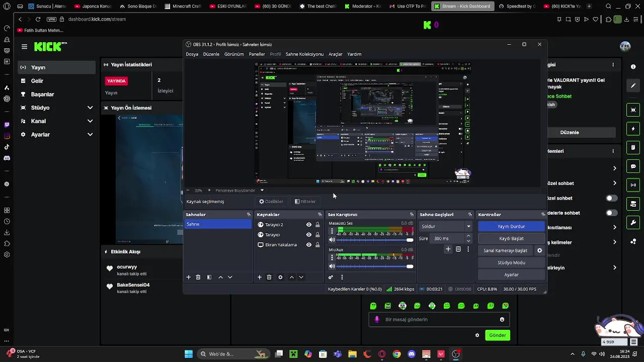Move source up in Kaynaklar panel
Image resolution: width=644 pixels, height=362 pixels.
tap(291, 277)
